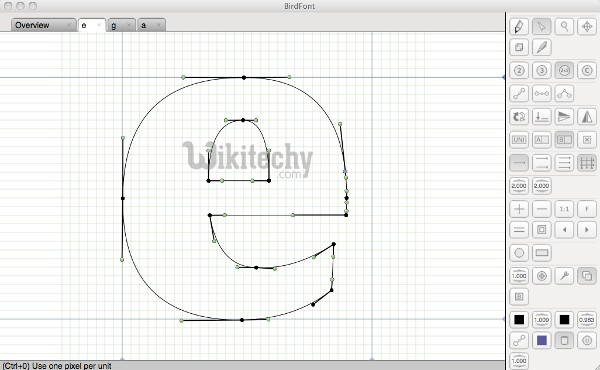Switch to the a glyph tab

point(152,25)
